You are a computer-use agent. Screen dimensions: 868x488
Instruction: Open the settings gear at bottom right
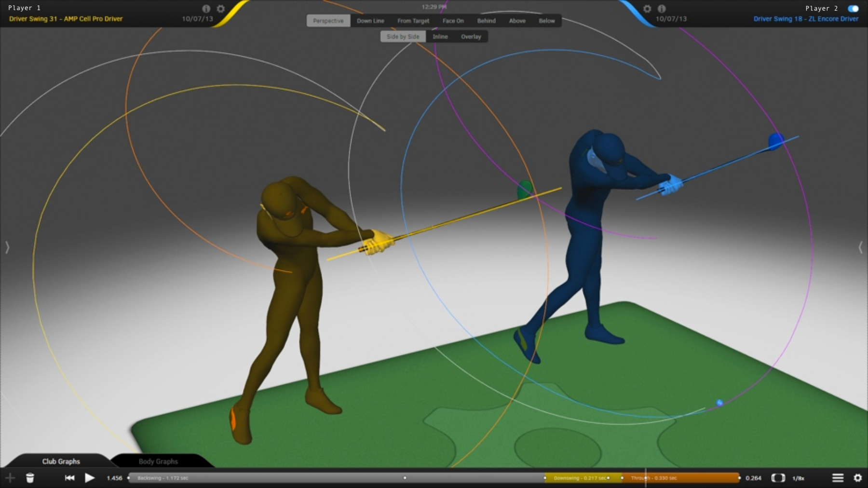pos(858,478)
